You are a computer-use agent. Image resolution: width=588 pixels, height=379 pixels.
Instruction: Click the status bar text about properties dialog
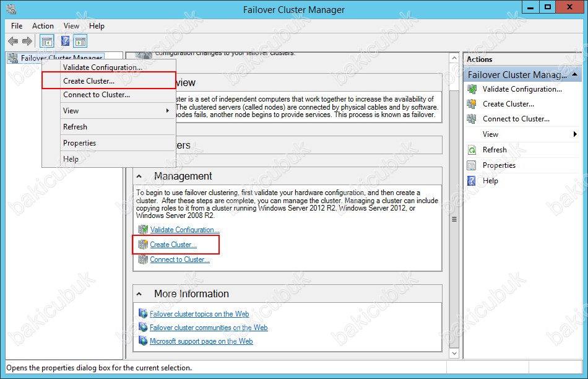point(99,368)
